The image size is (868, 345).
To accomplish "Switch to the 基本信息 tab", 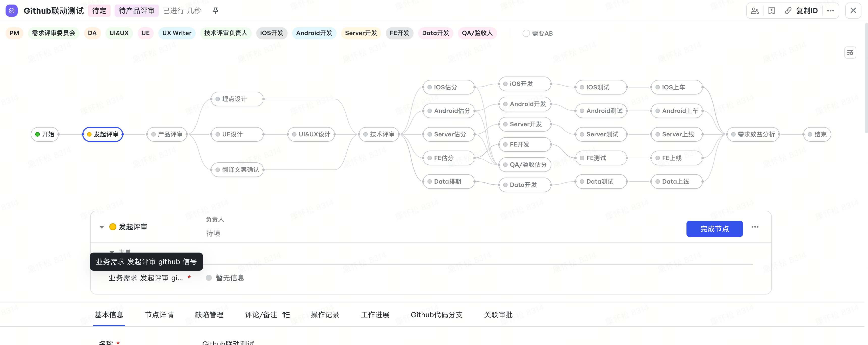I will pos(109,315).
